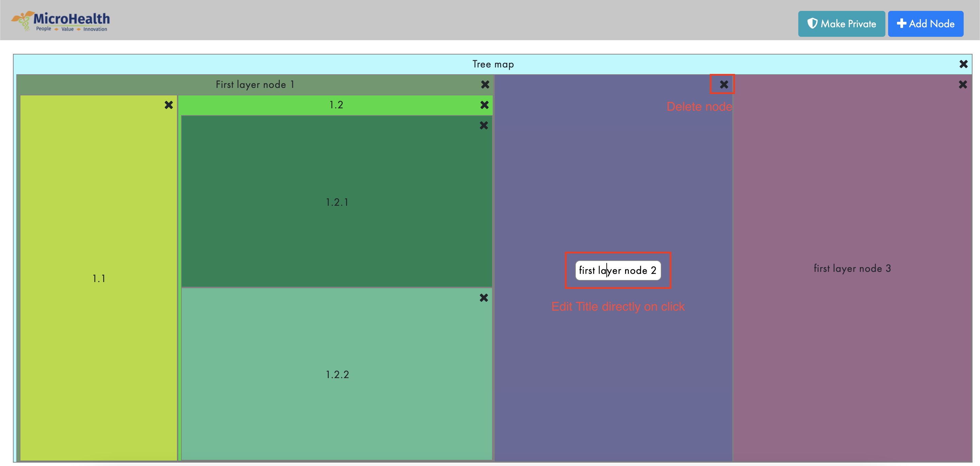Click "First layer node 1" title text
The width and height of the screenshot is (980, 466).
click(x=255, y=84)
